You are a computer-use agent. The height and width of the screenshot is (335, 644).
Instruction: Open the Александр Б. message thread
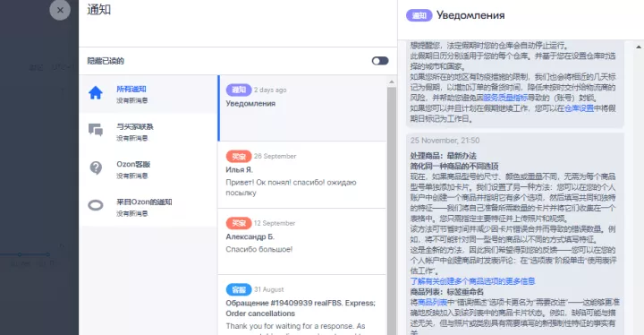(302, 242)
